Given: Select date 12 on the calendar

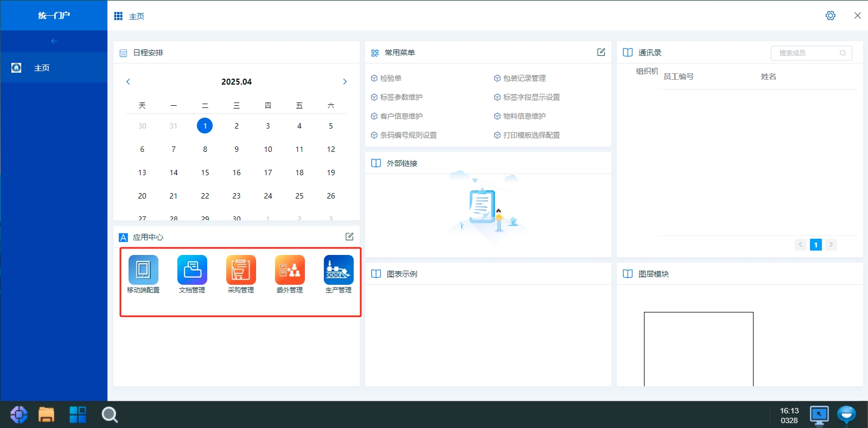Looking at the screenshot, I should (x=331, y=149).
